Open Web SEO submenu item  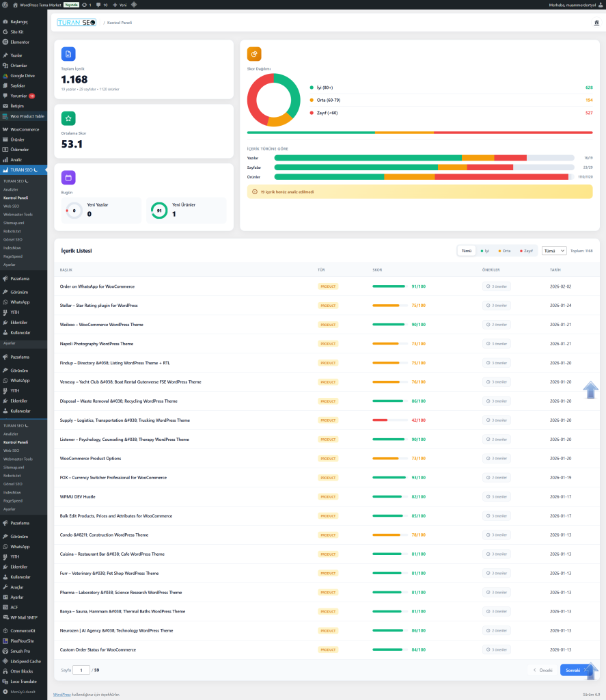(x=12, y=206)
